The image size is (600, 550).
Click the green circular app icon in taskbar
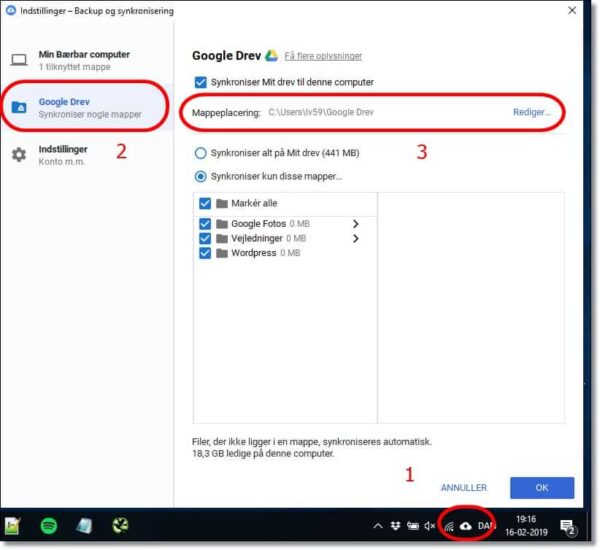(x=120, y=526)
